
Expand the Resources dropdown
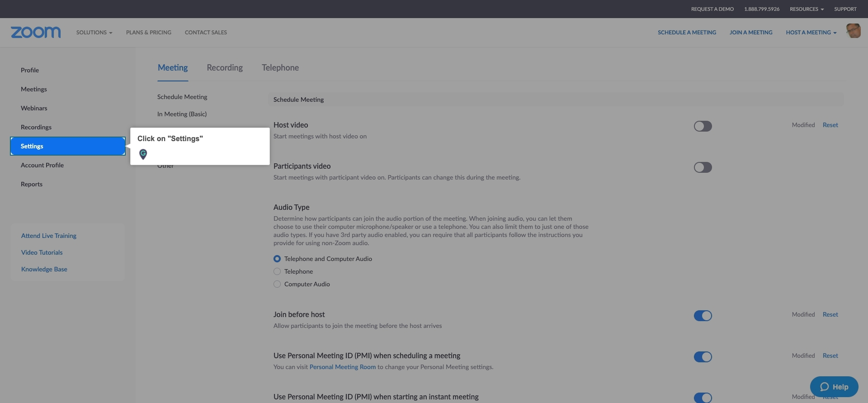807,9
